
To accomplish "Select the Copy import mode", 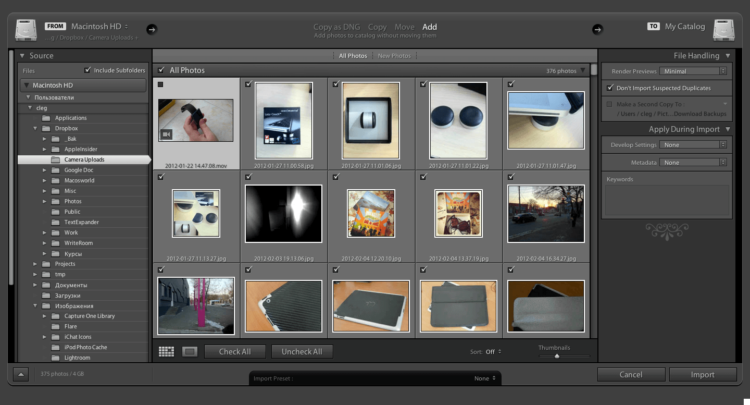I will click(377, 27).
